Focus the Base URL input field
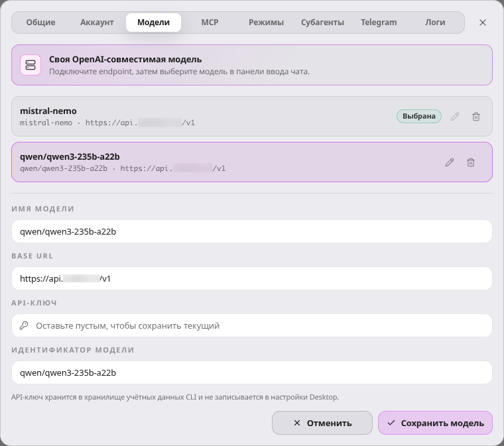Screen dimensions: 504x446 pos(252,278)
